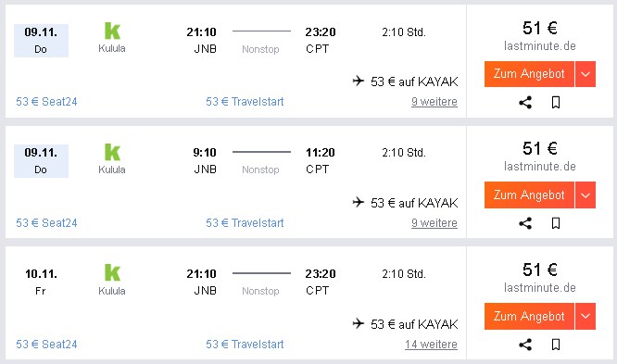Open 53 € Seat24 offer for 10.11. flight
The image size is (617, 364).
pos(46,345)
